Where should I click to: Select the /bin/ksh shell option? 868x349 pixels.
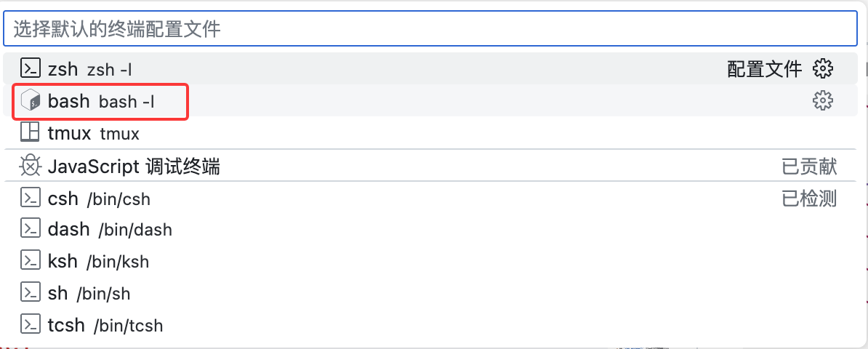tap(98, 262)
